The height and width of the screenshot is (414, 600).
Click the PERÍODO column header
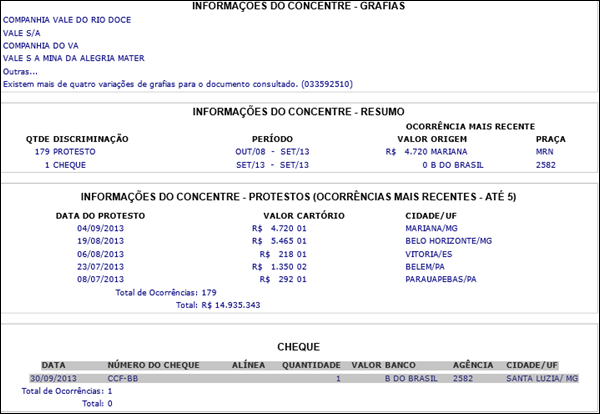click(272, 139)
